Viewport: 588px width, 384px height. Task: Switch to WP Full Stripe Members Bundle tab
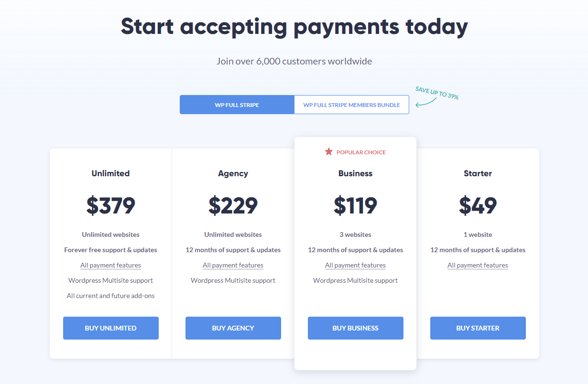351,105
